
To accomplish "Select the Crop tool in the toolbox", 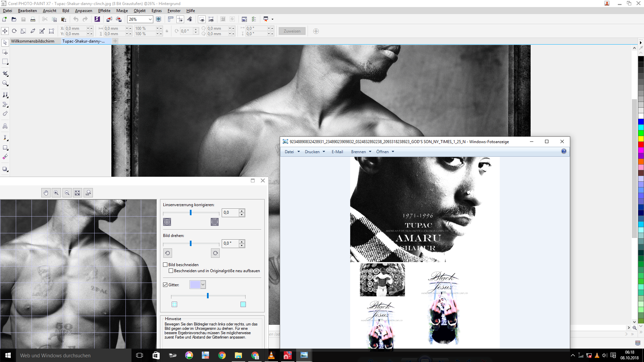I will 5,73.
